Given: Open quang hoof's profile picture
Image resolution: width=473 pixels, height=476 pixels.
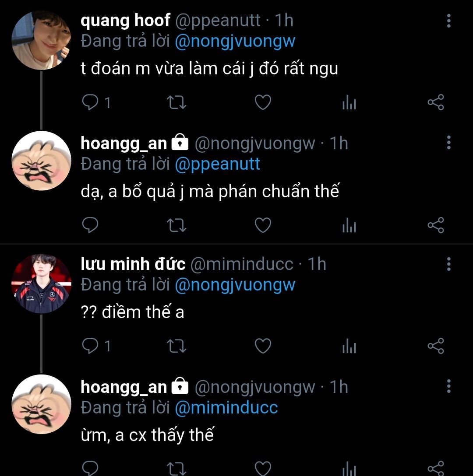Looking at the screenshot, I should pos(41,41).
